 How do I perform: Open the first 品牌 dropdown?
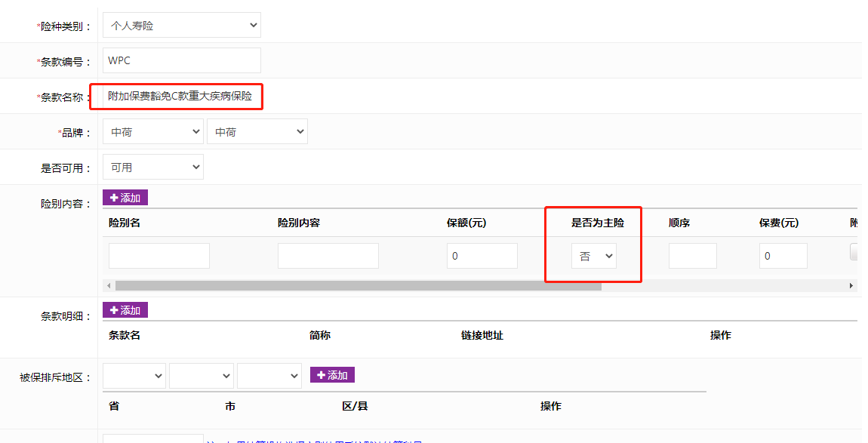152,132
